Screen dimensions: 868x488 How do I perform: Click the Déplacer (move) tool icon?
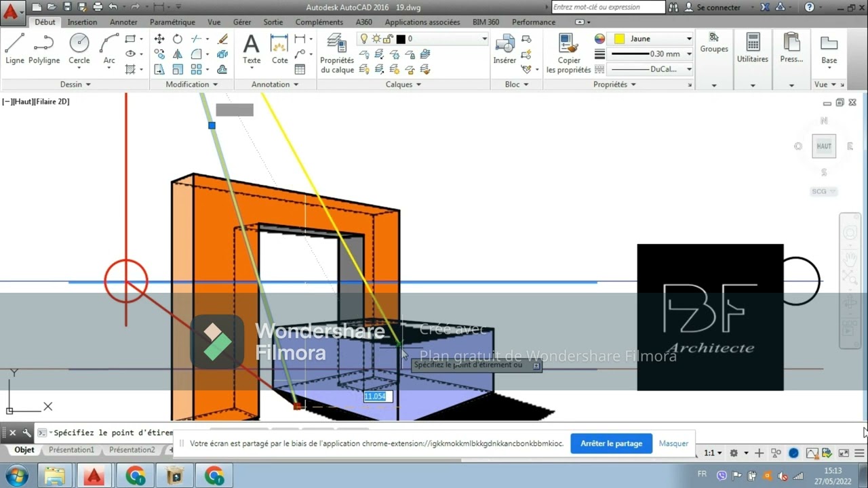[x=159, y=39]
